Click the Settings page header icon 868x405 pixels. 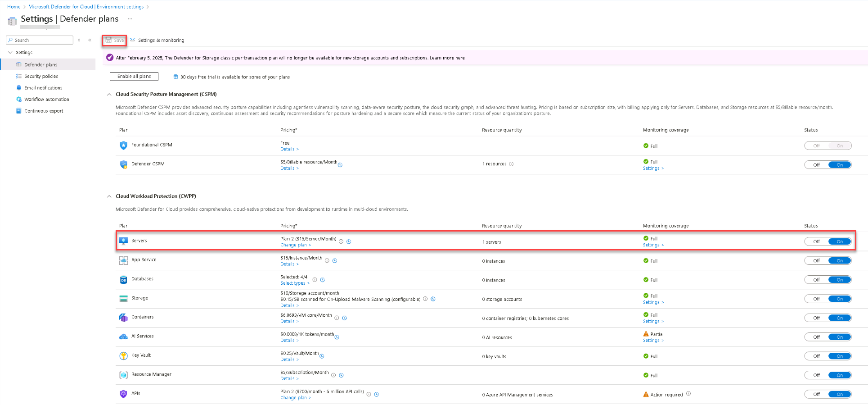pyautogui.click(x=12, y=21)
